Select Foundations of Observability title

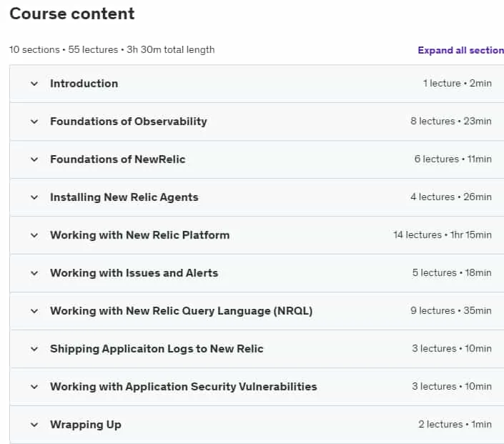click(129, 122)
